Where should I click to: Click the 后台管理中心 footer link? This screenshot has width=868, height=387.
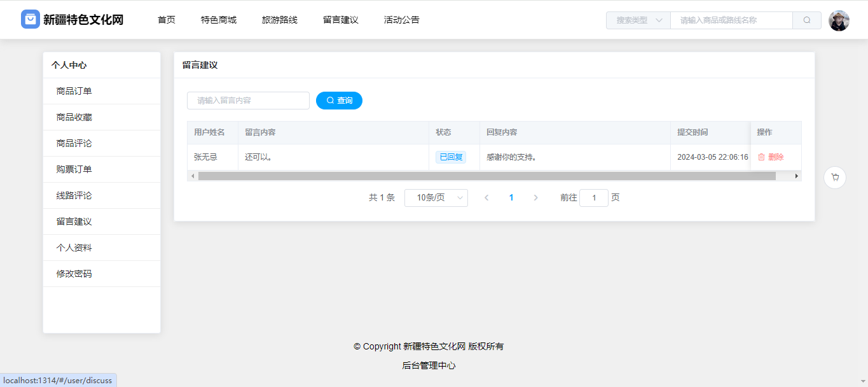[429, 365]
